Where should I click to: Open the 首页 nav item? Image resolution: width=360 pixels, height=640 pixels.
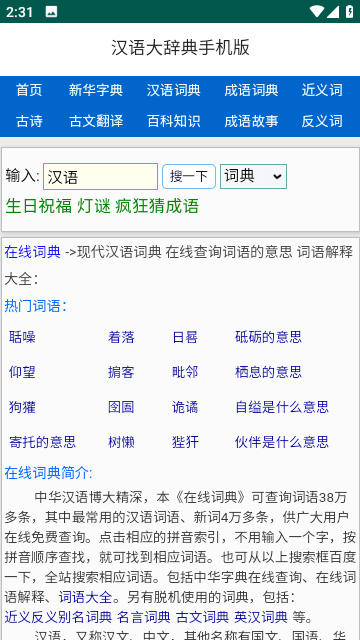pos(29,90)
